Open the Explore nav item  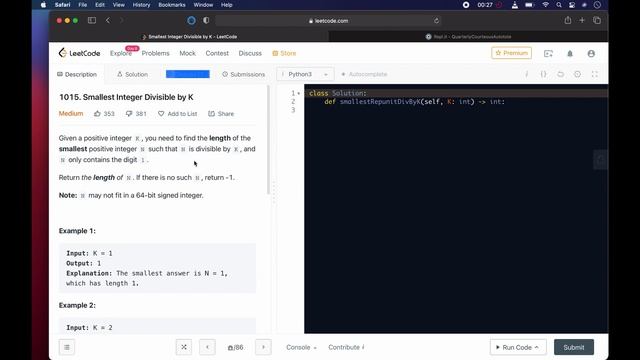click(x=121, y=53)
